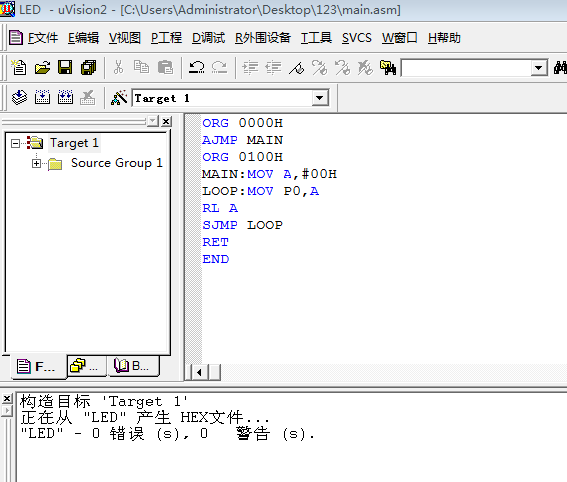Click the Build target icon
The height and width of the screenshot is (482, 567).
pos(42,98)
